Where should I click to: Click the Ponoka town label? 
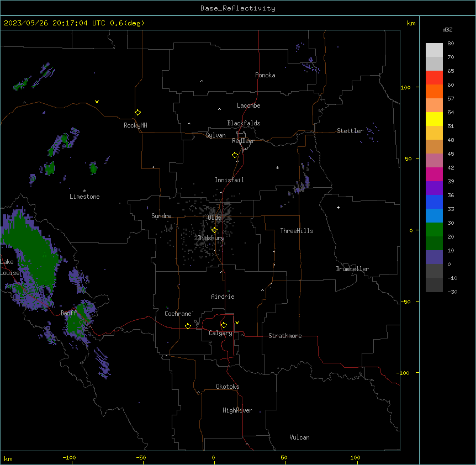(265, 75)
